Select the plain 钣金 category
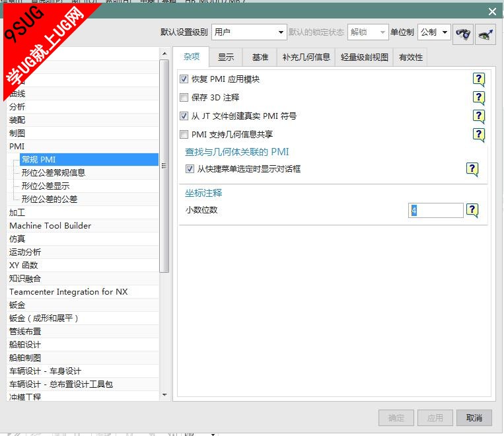The width and height of the screenshot is (504, 436). [83, 305]
